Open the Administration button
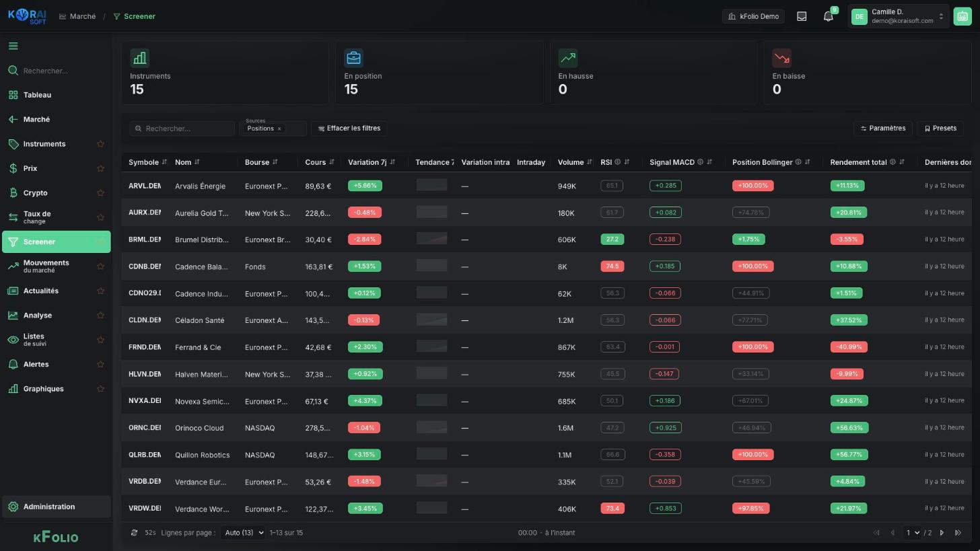The image size is (980, 551). point(57,507)
